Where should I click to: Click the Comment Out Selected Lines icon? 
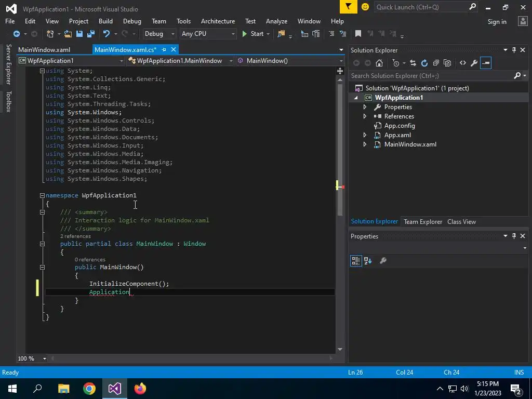(331, 34)
